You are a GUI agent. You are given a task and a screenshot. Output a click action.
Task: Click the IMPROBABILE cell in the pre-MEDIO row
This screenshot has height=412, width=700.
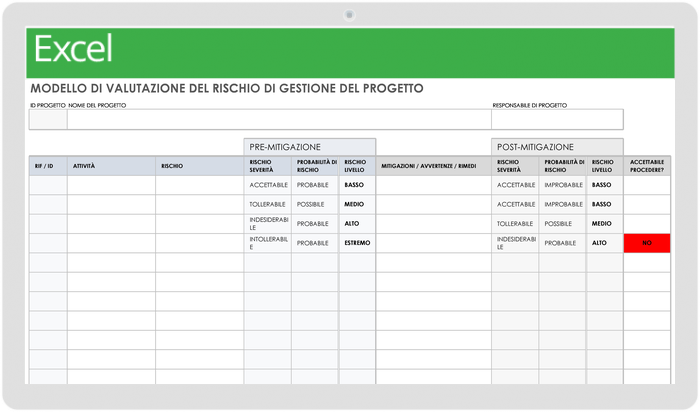click(x=562, y=204)
